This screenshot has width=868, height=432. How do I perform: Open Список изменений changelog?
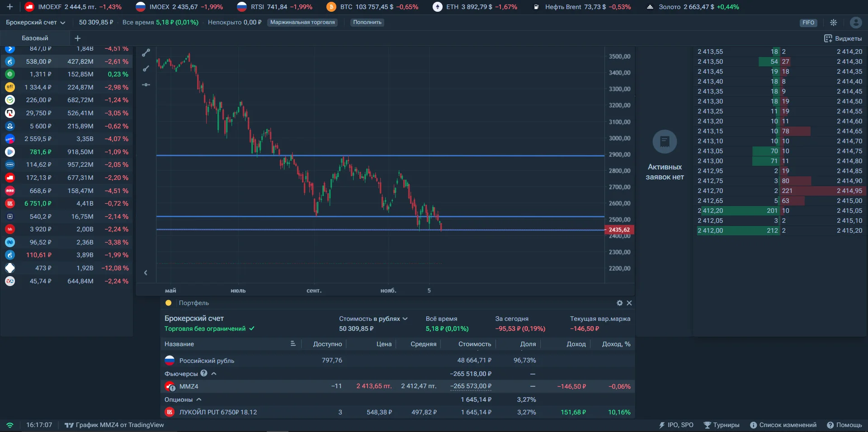pos(783,425)
